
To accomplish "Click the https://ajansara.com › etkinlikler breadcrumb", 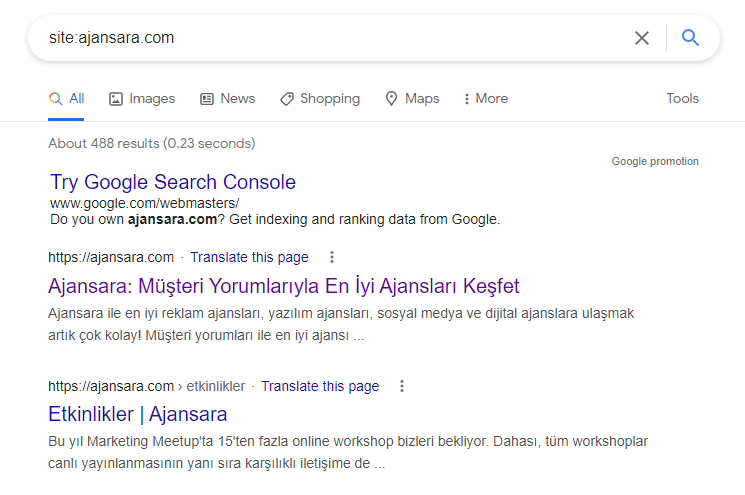I will tap(147, 386).
